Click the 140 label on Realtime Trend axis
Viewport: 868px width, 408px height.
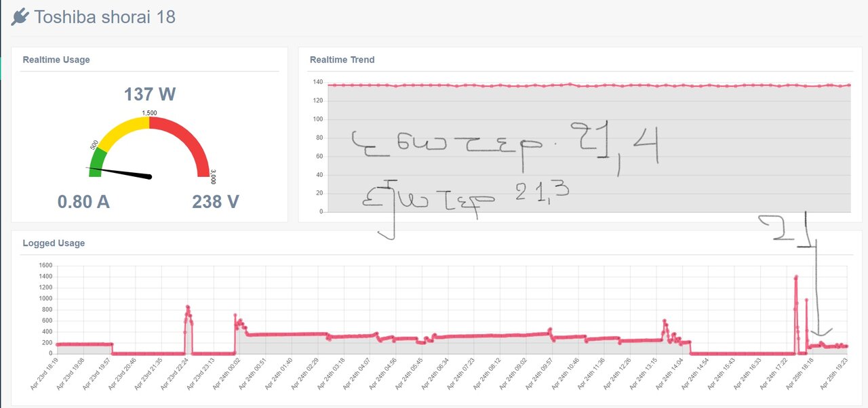pyautogui.click(x=317, y=82)
